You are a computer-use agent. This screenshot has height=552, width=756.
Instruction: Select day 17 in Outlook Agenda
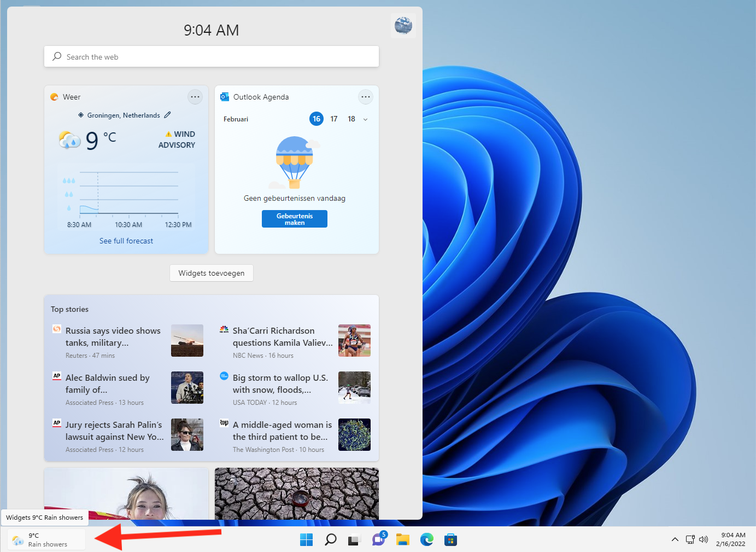[x=334, y=119]
